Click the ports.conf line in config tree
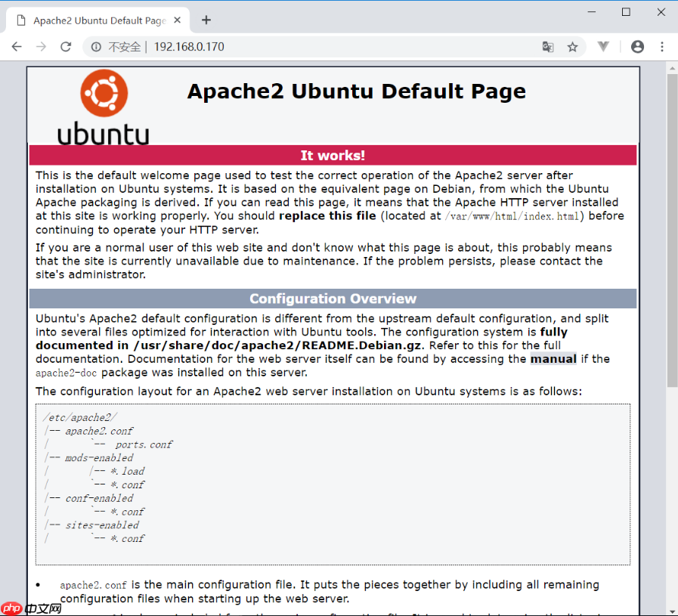Image resolution: width=678 pixels, height=616 pixels. 144,444
